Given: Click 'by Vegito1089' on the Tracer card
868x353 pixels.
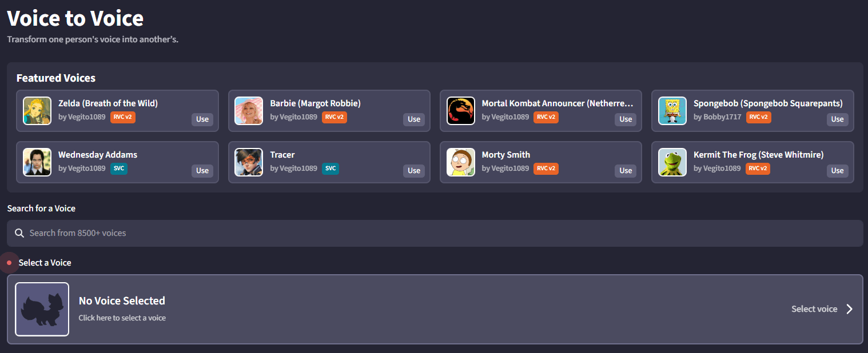Looking at the screenshot, I should [293, 169].
